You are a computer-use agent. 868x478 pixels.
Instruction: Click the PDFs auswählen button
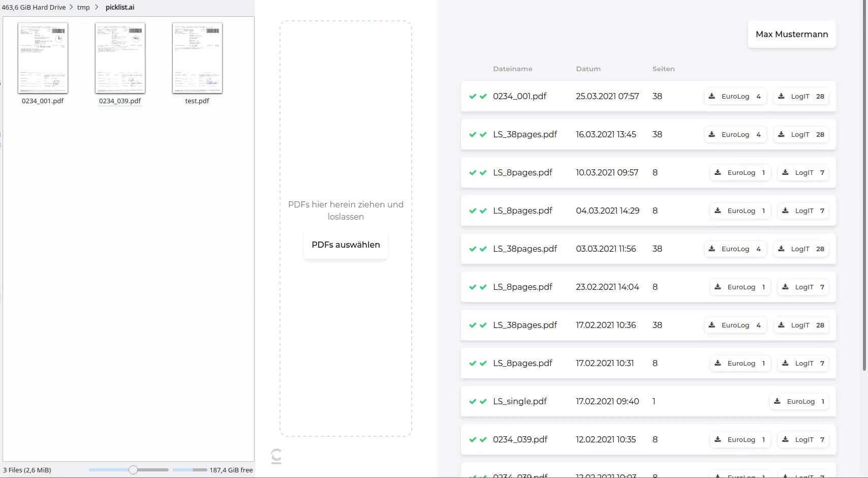click(x=346, y=245)
